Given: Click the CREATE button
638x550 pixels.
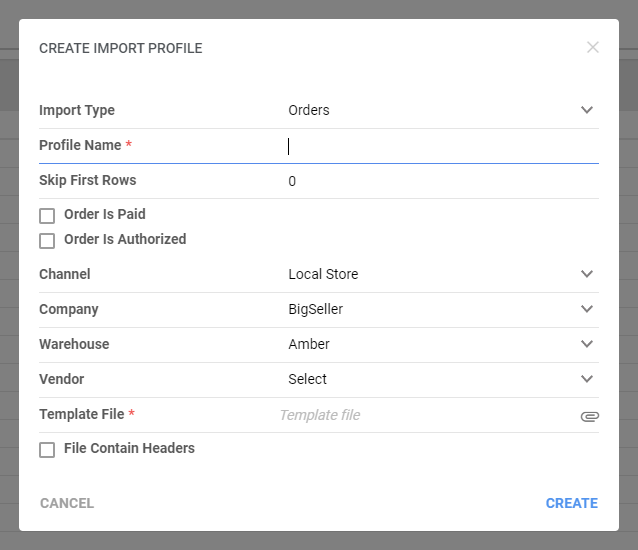Looking at the screenshot, I should click(x=572, y=503).
